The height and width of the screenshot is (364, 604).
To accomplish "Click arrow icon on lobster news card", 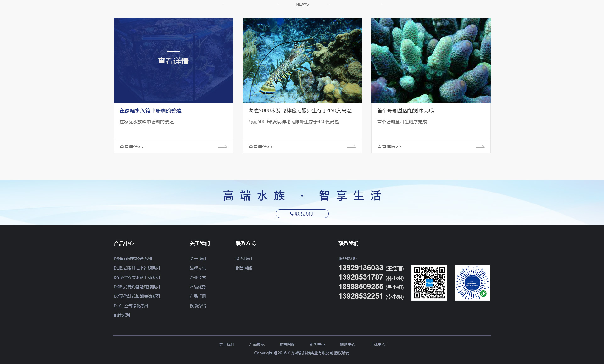I will click(x=351, y=147).
